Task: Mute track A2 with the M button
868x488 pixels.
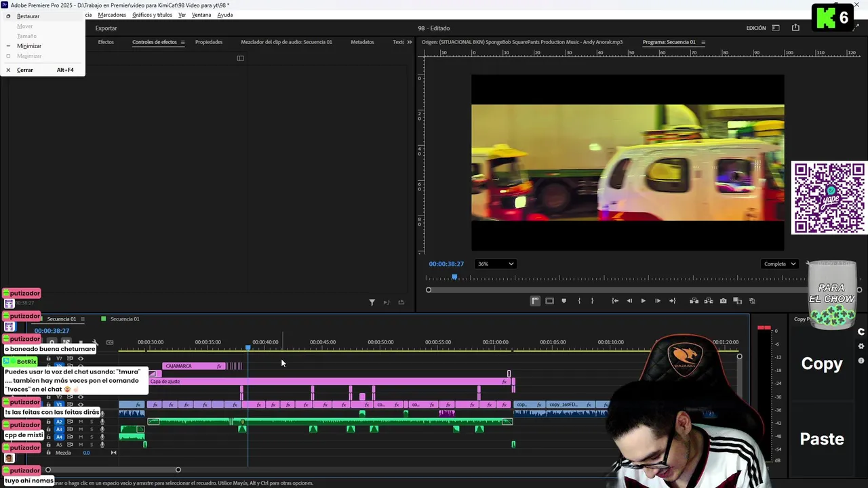Action: tap(81, 422)
